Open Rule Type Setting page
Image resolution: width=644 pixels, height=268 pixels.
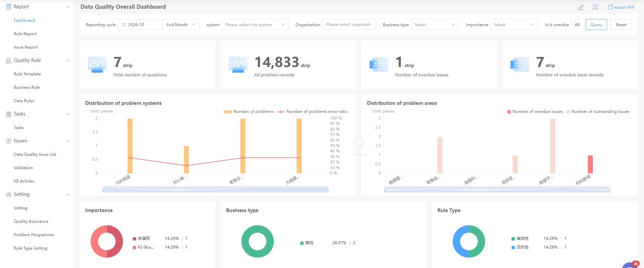[31, 248]
